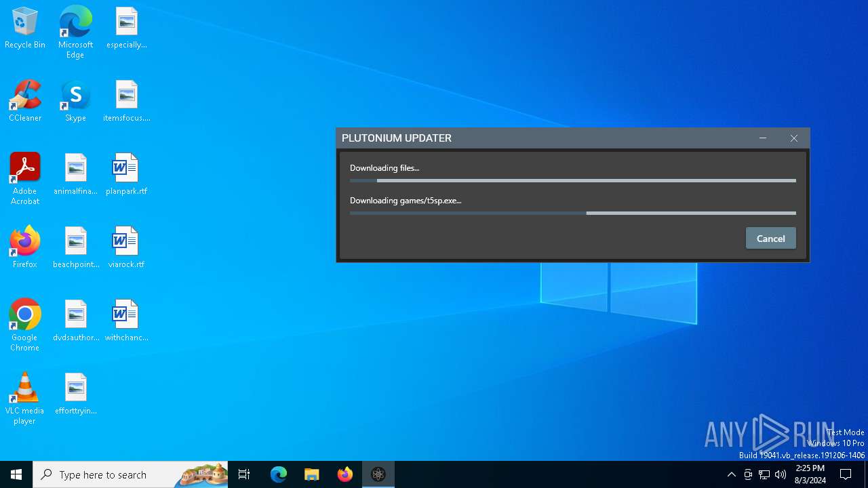The image size is (868, 488).
Task: Launch Edge from the taskbar
Action: (x=279, y=474)
